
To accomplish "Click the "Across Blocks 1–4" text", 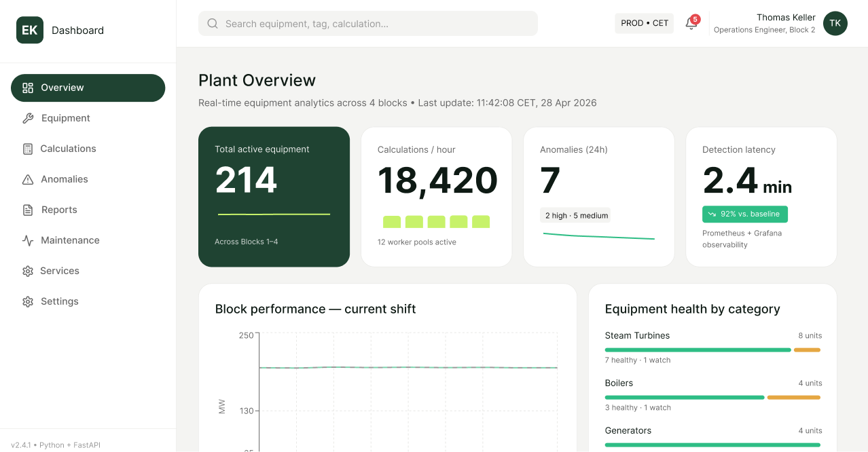I will pyautogui.click(x=247, y=242).
